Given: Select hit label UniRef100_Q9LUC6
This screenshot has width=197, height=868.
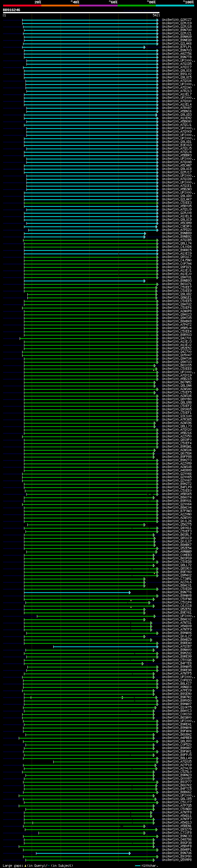Looking at the screenshot, I should [177, 71].
